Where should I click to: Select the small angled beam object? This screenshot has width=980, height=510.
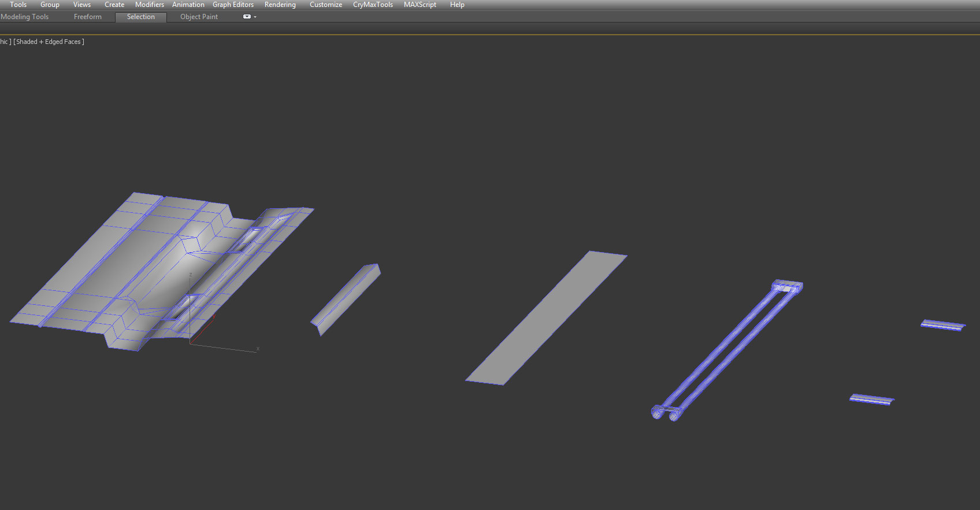point(346,300)
